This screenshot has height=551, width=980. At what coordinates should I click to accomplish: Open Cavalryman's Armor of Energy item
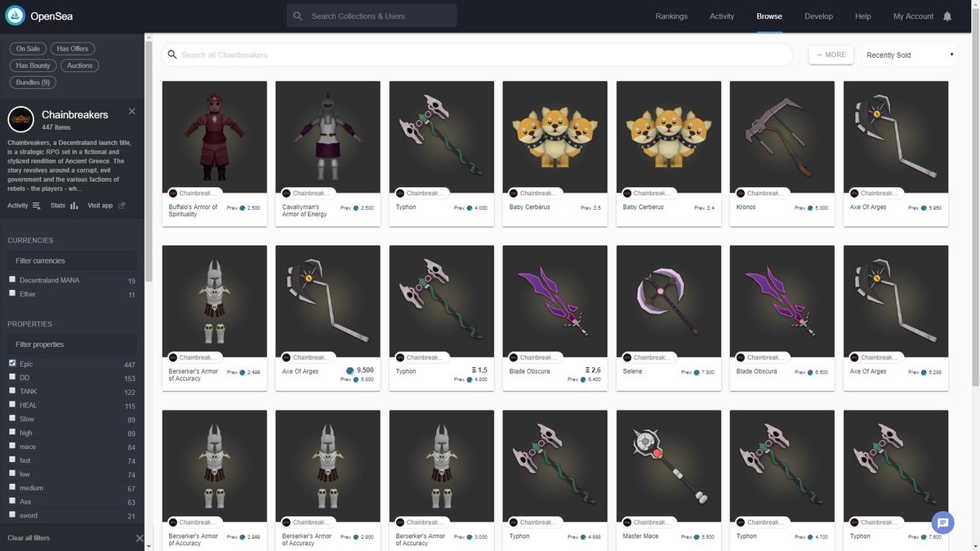pyautogui.click(x=328, y=154)
